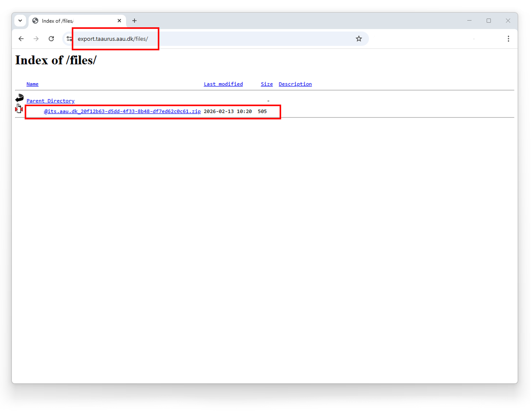This screenshot has height=420, width=531.
Task: Open the tab search chevron
Action: [x=20, y=20]
